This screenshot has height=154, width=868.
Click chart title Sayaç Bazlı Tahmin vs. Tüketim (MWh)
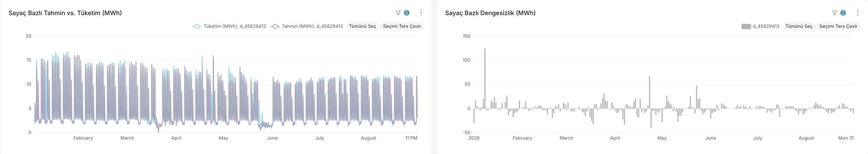click(x=65, y=13)
